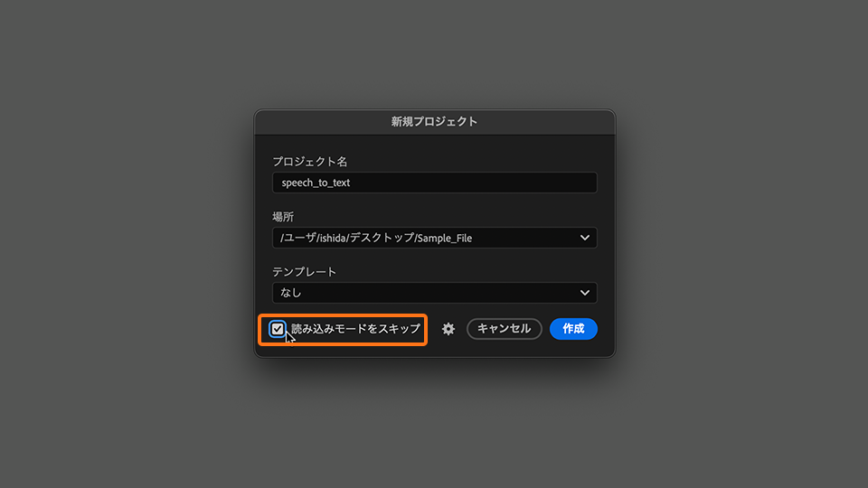Click the 場所 field label
This screenshot has width=868, height=488.
click(x=283, y=217)
